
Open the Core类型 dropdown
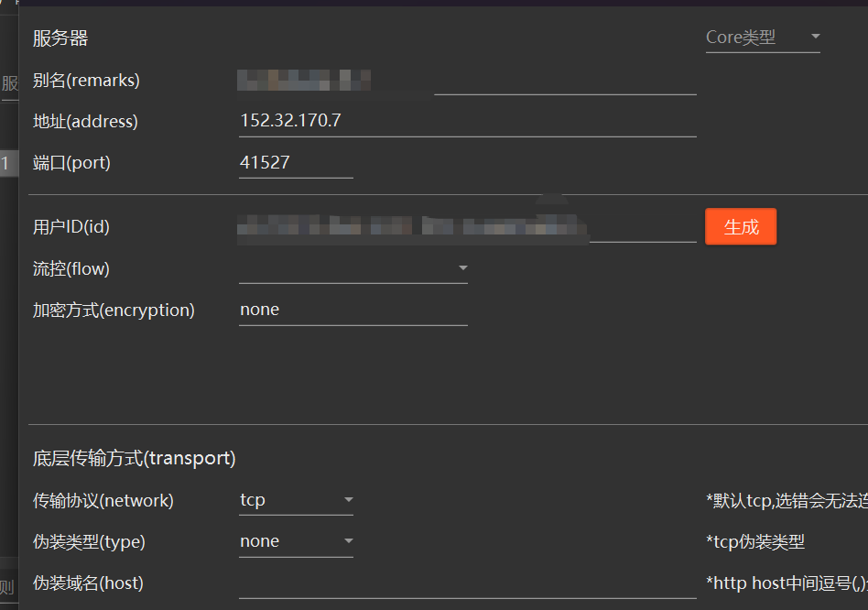point(762,38)
